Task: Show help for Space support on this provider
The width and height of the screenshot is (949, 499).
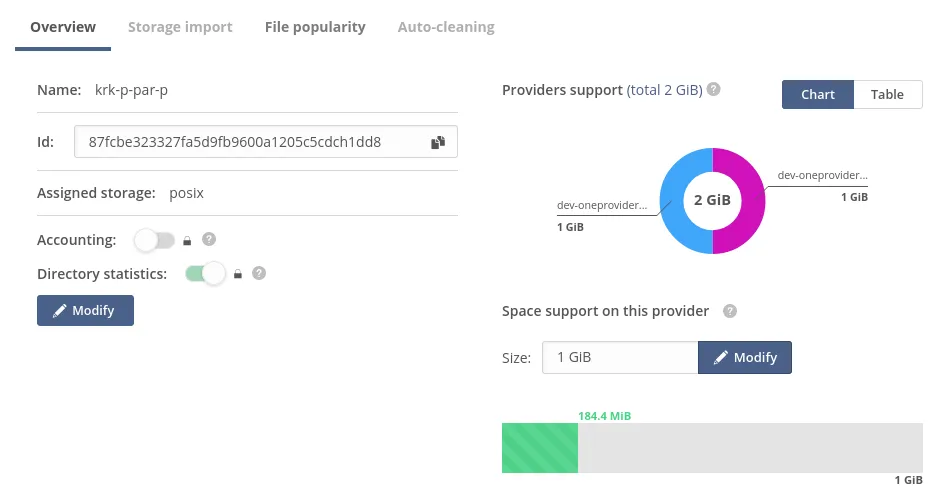Action: [x=730, y=311]
